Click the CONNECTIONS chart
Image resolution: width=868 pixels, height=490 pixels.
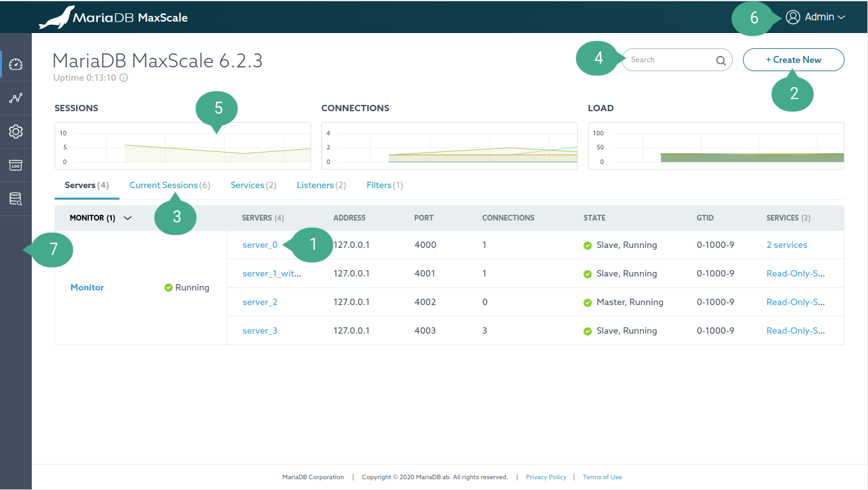(x=450, y=146)
